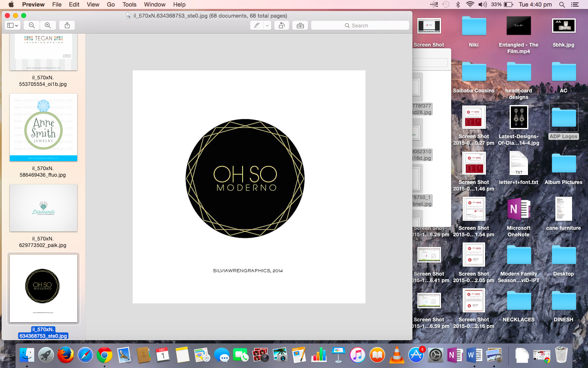Click the zoom out magnifier button

pos(31,25)
